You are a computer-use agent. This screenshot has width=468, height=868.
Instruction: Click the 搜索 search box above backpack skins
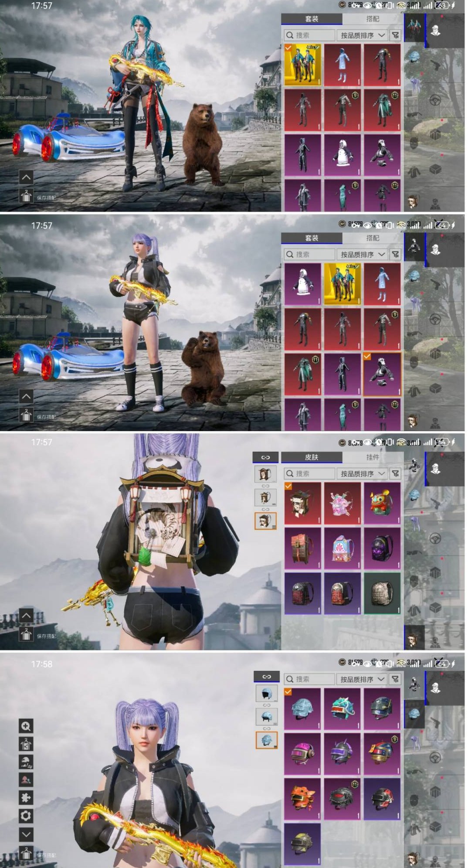coord(309,473)
